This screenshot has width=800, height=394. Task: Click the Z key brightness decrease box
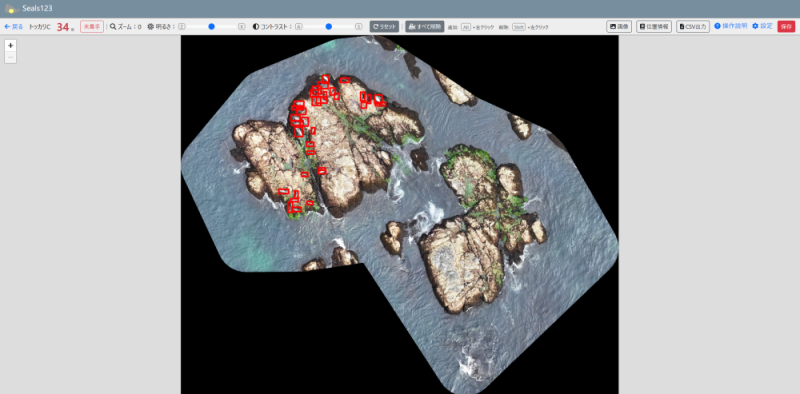[x=182, y=27]
